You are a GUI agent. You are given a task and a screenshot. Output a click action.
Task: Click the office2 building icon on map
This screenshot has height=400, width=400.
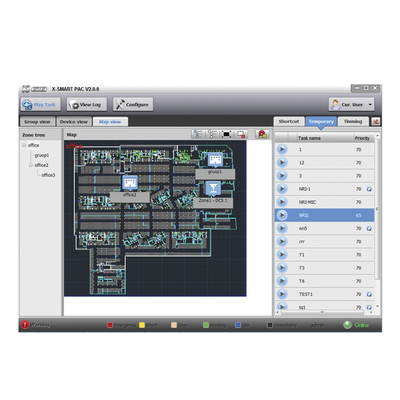coord(130,182)
